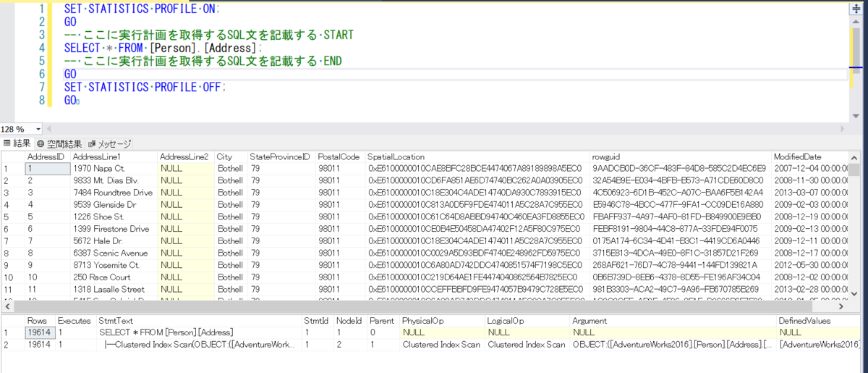This screenshot has width=868, height=373.
Task: Click the ModifiedDate column header
Action: 810,156
